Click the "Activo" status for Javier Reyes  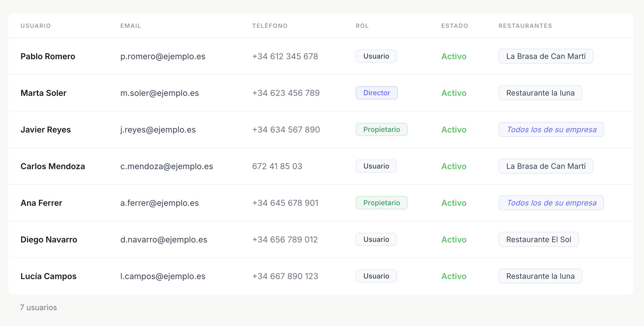(x=454, y=129)
